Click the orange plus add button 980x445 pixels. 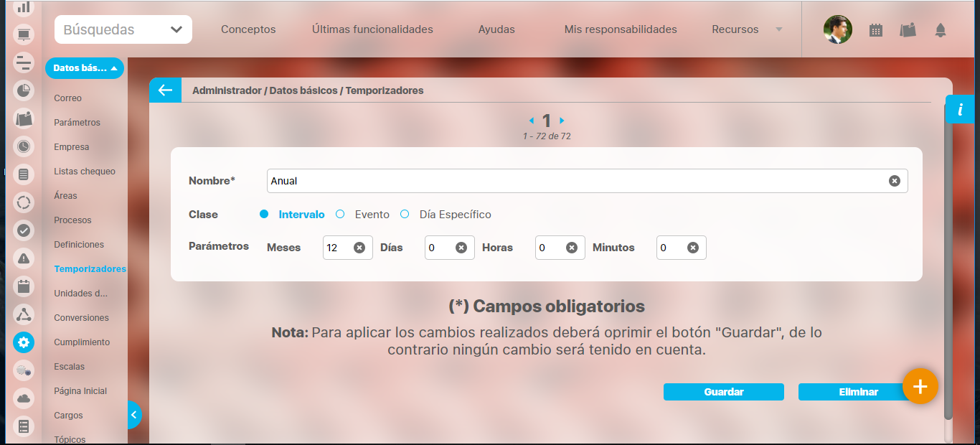(x=920, y=386)
